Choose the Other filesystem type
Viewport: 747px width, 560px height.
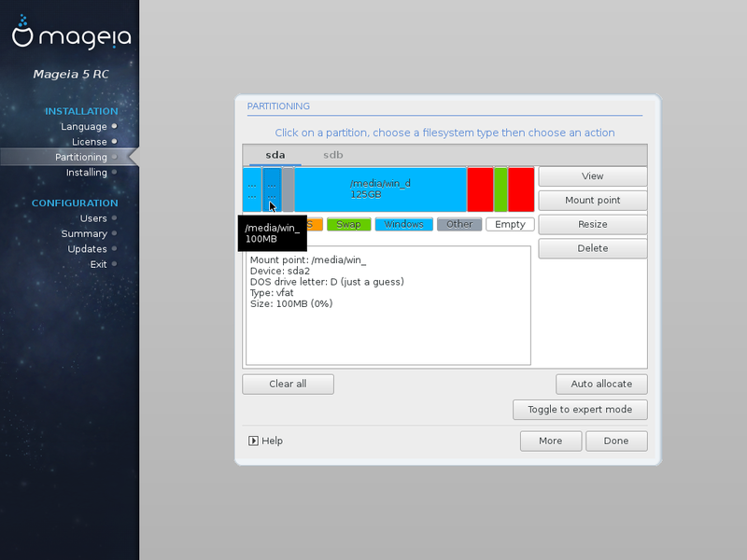pos(459,224)
